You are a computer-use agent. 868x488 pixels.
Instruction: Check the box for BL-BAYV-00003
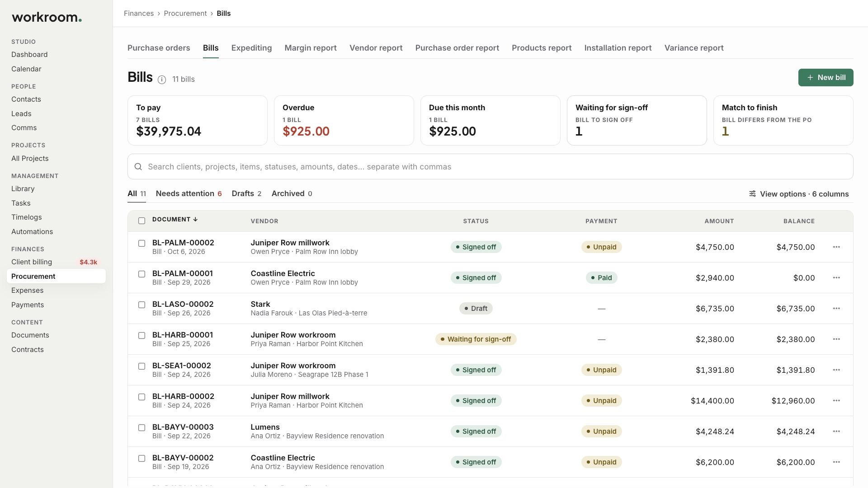[x=142, y=428]
